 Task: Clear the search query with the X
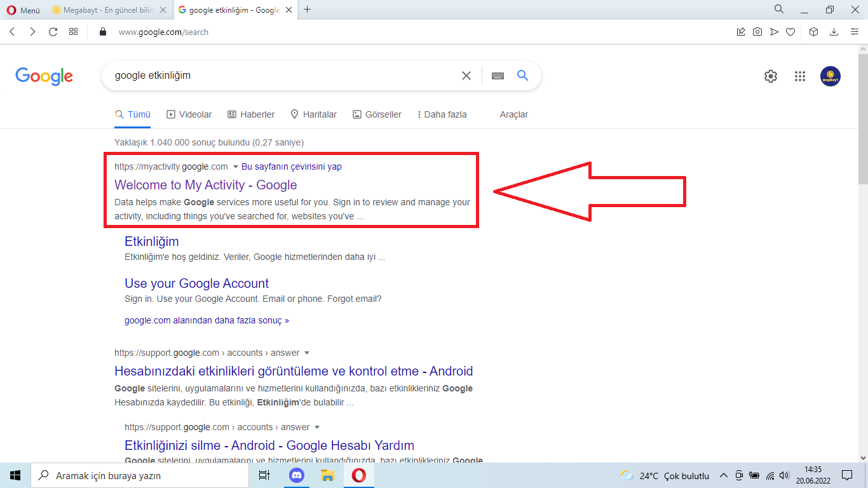click(x=466, y=75)
